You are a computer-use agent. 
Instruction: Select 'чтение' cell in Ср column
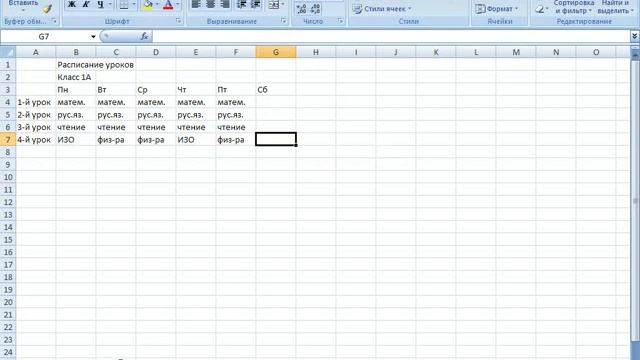(156, 127)
